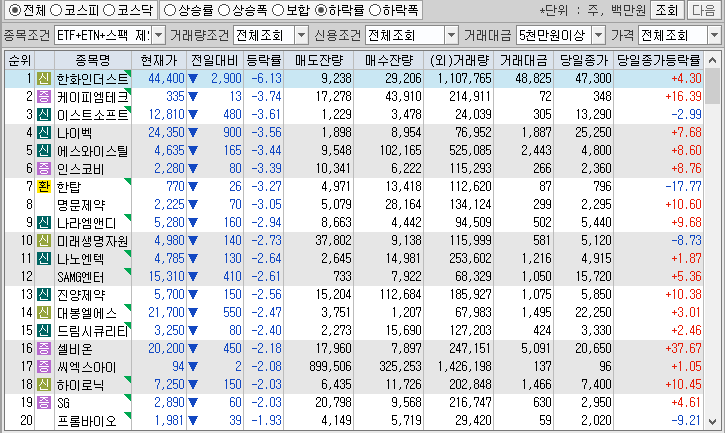
Task: Click the down arrow icon in 프롬바이오 row
Action: point(193,421)
